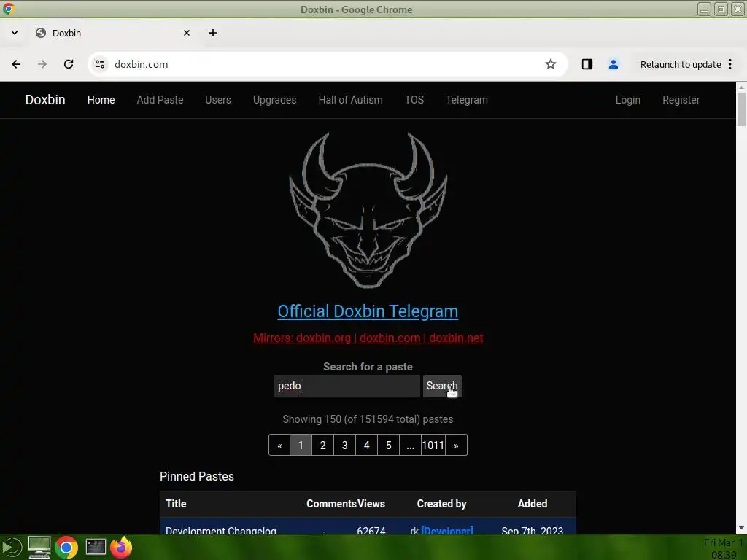Open the Chrome profile icon
The height and width of the screenshot is (560, 747).
click(x=613, y=64)
